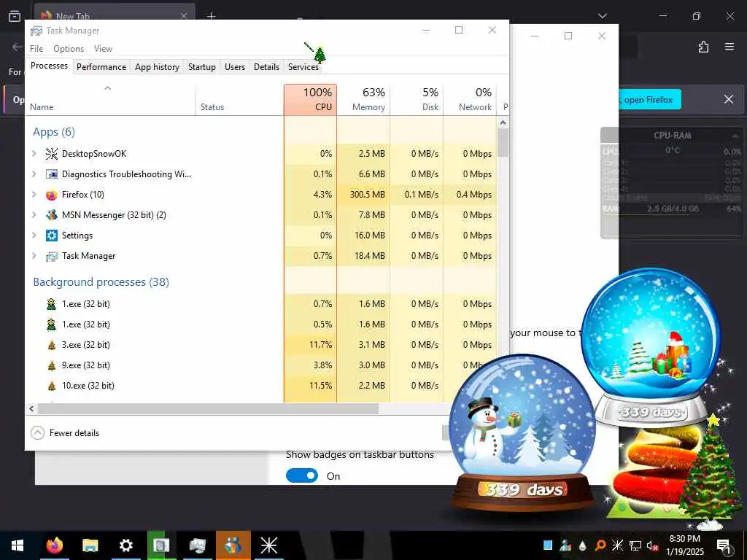The image size is (747, 560).
Task: Switch to the Performance tab
Action: pyautogui.click(x=101, y=66)
